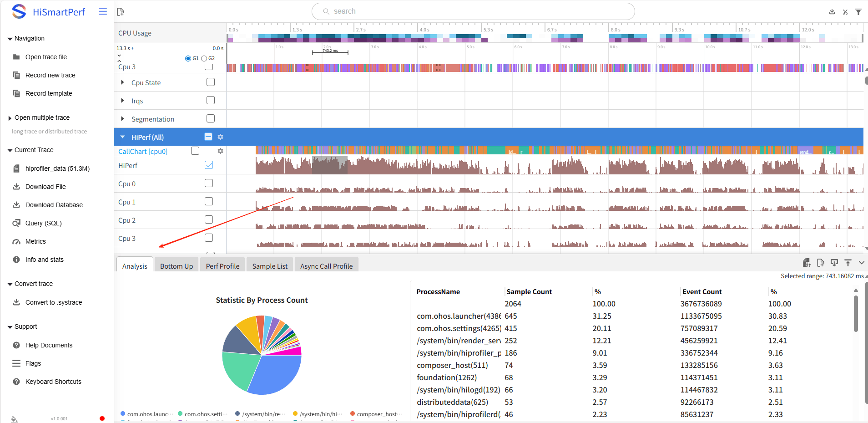Collapse the Navigation section
The height and width of the screenshot is (423, 868).
click(10, 39)
